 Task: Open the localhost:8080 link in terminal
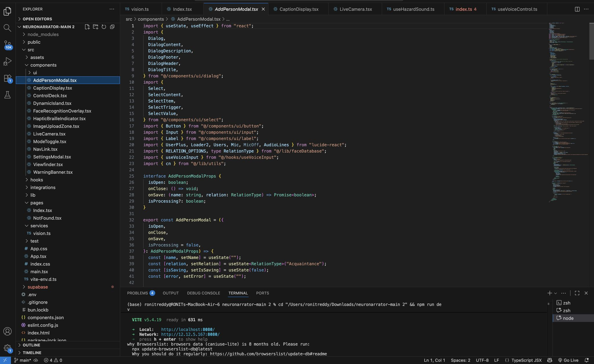[x=188, y=330]
